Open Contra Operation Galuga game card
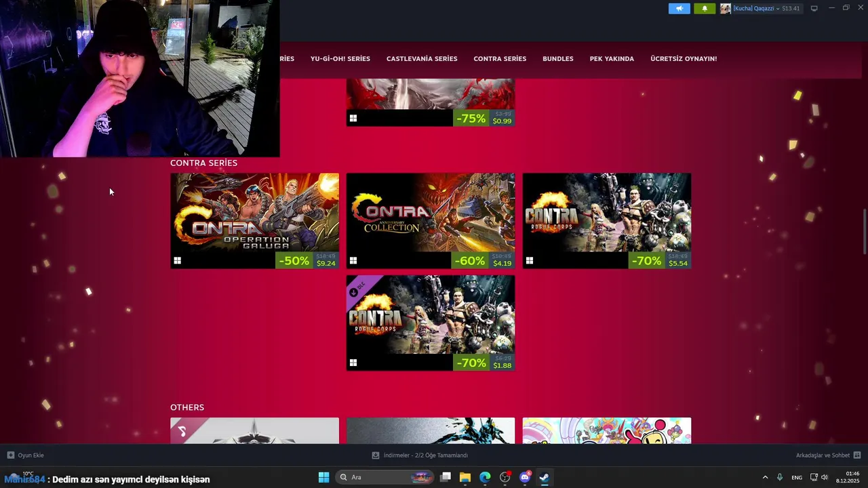The height and width of the screenshot is (488, 868). tap(254, 221)
